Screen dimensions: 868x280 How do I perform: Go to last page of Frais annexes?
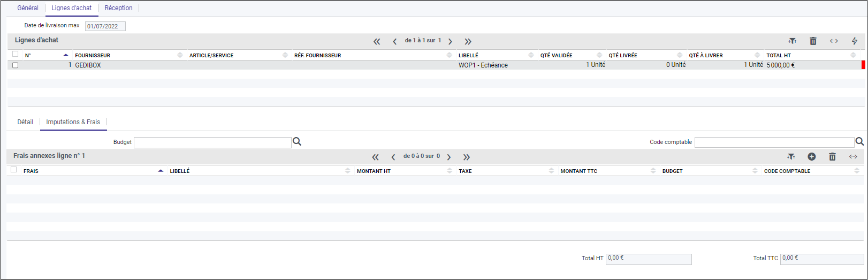(466, 157)
